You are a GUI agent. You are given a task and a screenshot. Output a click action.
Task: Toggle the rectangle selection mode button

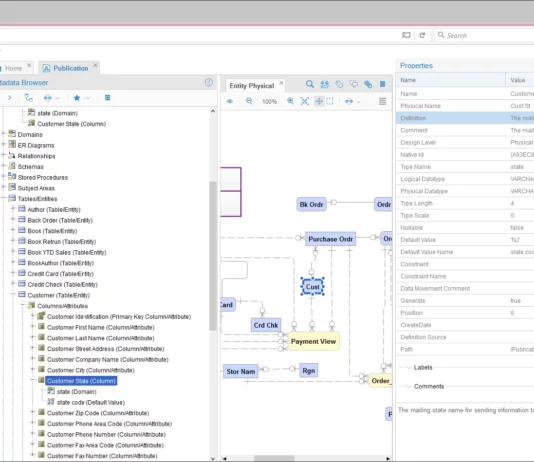pos(330,101)
